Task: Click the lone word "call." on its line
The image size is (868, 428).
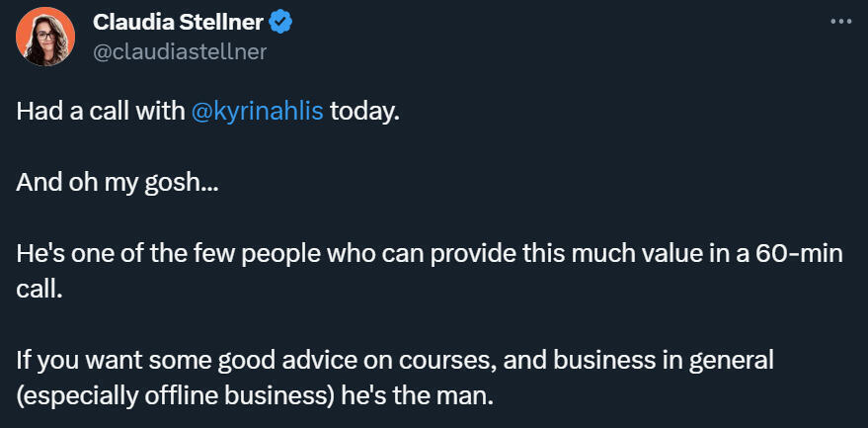Action: click(39, 291)
